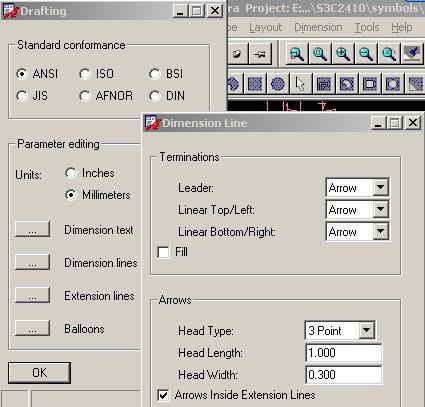Select the circle shape tool icon
Image resolution: width=425 pixels, height=407 pixels.
click(x=277, y=83)
